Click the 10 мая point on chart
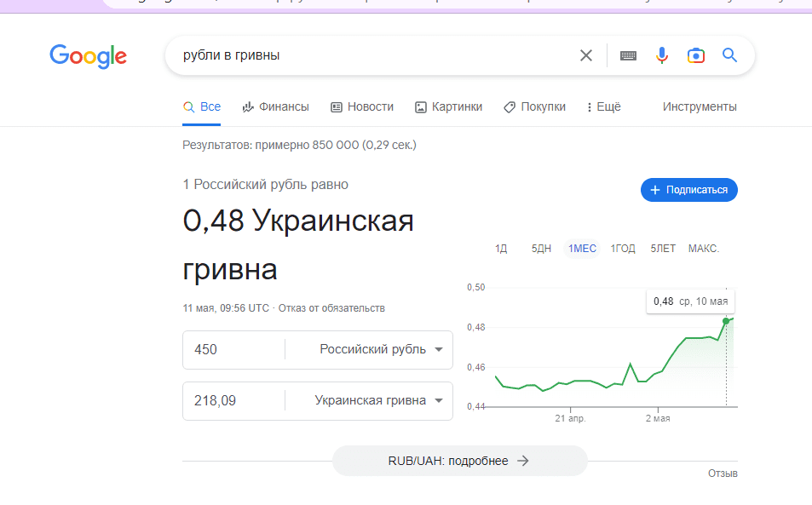The height and width of the screenshot is (505, 812). pos(726,321)
